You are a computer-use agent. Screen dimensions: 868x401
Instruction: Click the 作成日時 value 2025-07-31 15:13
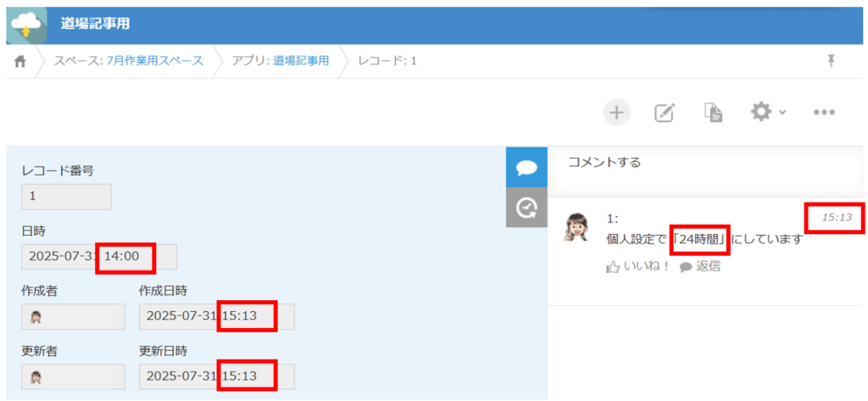tap(217, 317)
